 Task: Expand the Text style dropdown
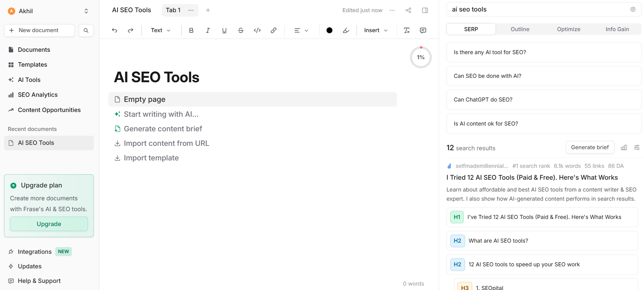161,30
